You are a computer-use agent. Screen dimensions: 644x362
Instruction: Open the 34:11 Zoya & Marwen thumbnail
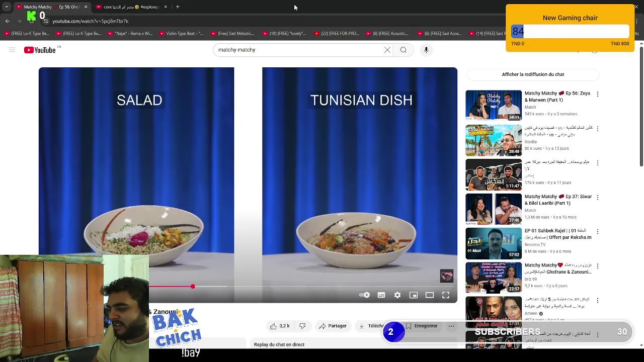pos(494,106)
